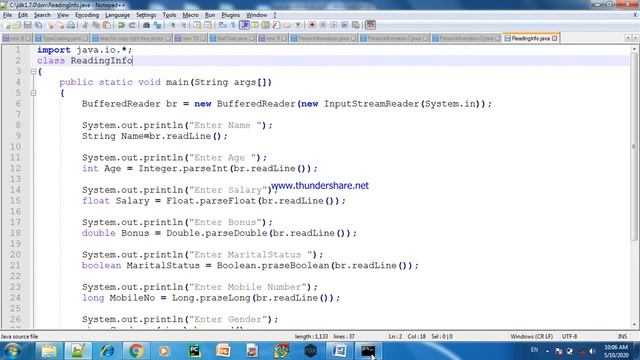The height and width of the screenshot is (360, 640).
Task: Click the last plugin icon on toolbar
Action: point(370,25)
